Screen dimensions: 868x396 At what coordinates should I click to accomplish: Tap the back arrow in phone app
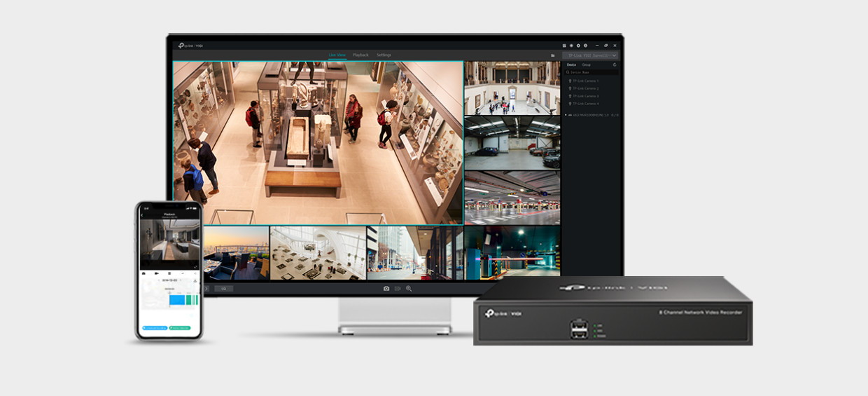(142, 215)
